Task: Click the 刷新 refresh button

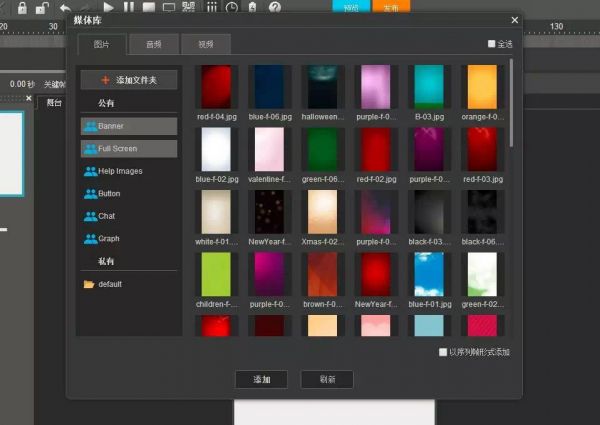Action: [x=326, y=379]
